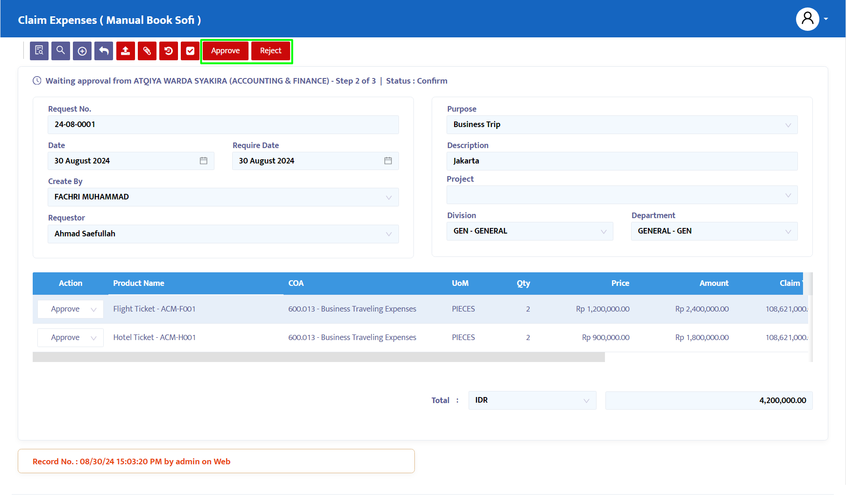This screenshot has width=846, height=504.
Task: Open the IDR currency dropdown
Action: pyautogui.click(x=533, y=400)
